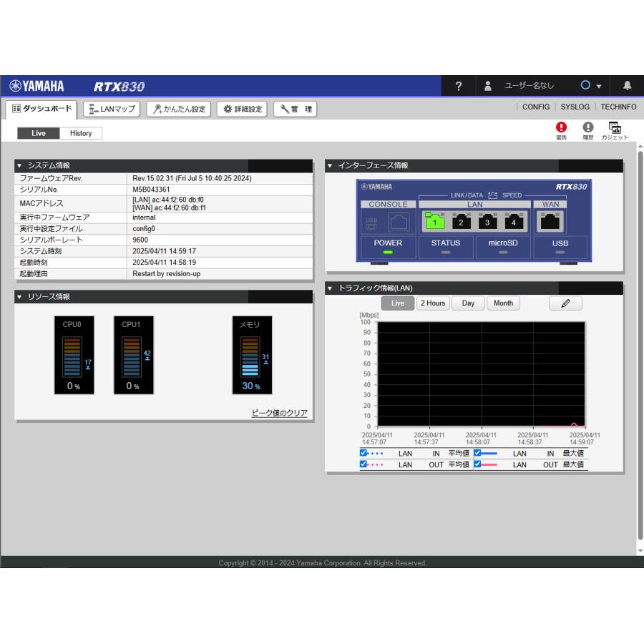This screenshot has height=644, width=644.
Task: Open the history log icon
Action: tap(587, 127)
